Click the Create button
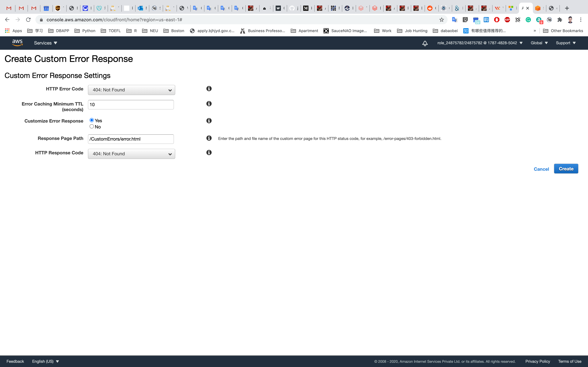 pos(566,169)
